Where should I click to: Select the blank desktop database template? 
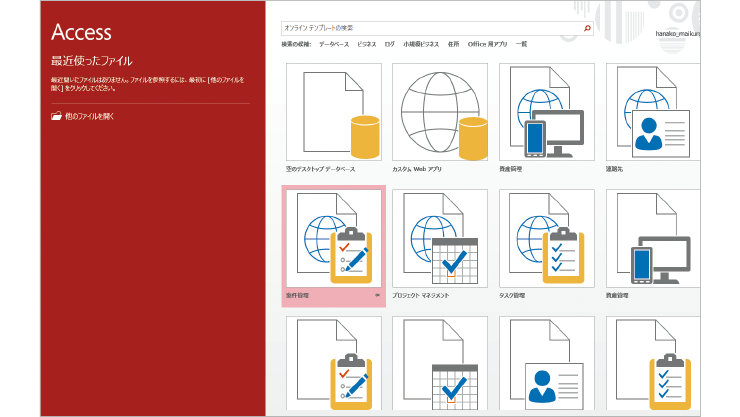[x=334, y=112]
